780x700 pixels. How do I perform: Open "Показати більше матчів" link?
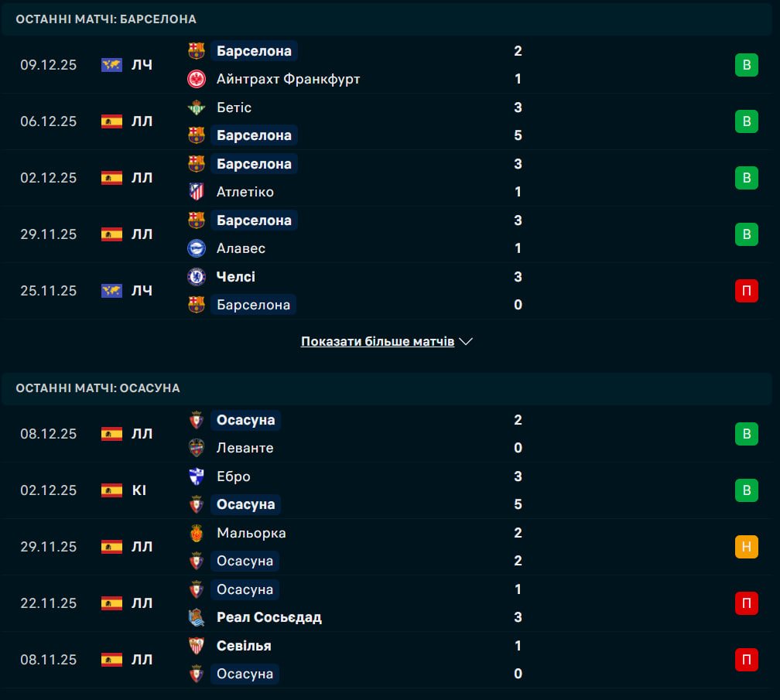pyautogui.click(x=378, y=341)
